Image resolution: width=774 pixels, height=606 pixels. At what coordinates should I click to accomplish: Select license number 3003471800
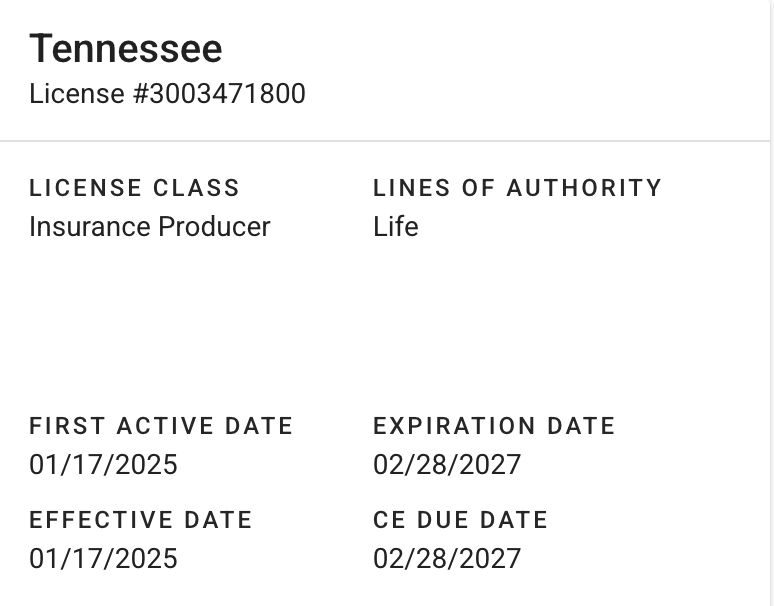[x=228, y=94]
